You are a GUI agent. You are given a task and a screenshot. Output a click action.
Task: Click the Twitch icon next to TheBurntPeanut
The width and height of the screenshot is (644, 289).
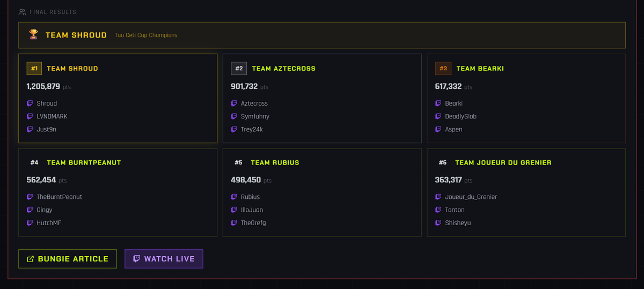coord(30,197)
